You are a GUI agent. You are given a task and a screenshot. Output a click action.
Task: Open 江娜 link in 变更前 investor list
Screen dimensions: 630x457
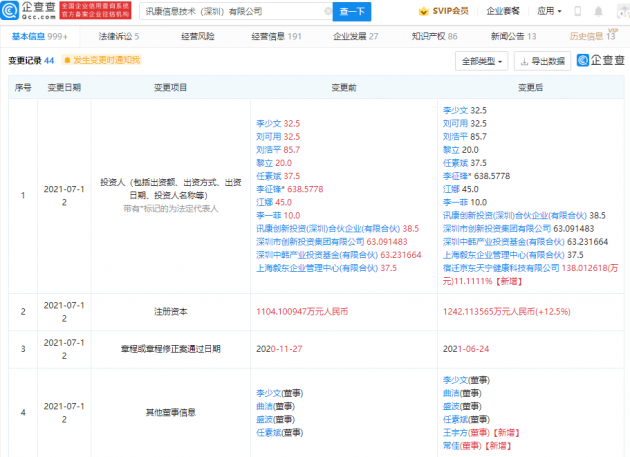[x=264, y=203]
